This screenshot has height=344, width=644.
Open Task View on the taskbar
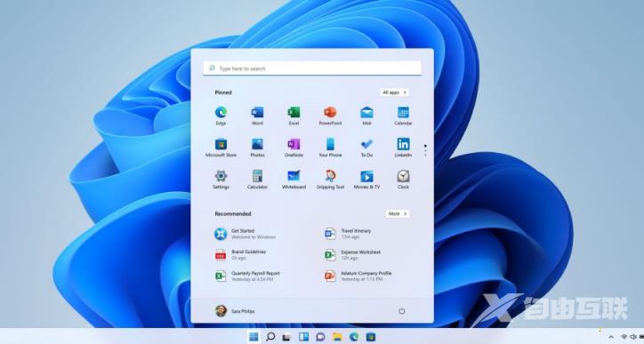coord(286,337)
